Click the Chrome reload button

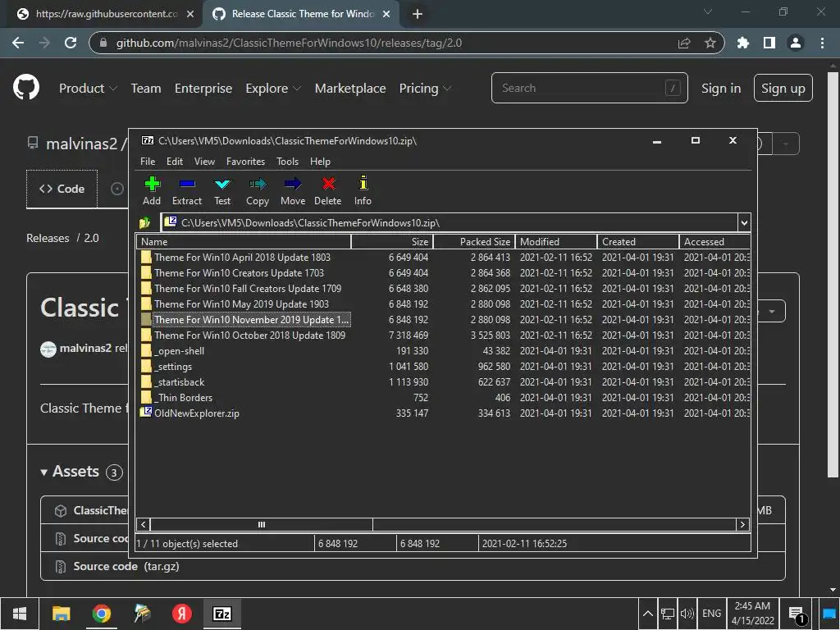coord(71,43)
